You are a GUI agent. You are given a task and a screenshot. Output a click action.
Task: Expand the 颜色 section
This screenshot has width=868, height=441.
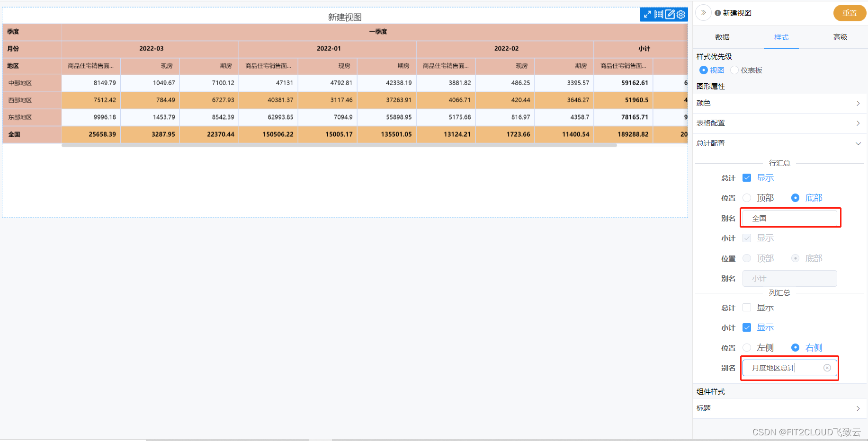779,103
